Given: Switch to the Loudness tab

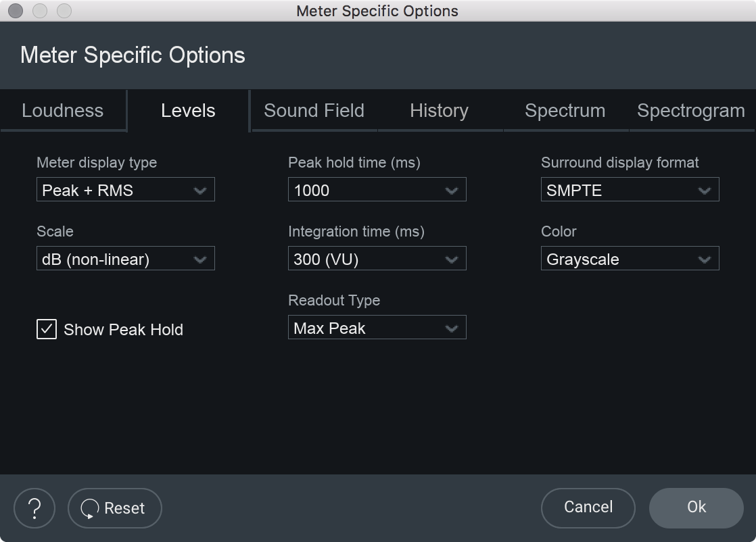Looking at the screenshot, I should coord(63,111).
